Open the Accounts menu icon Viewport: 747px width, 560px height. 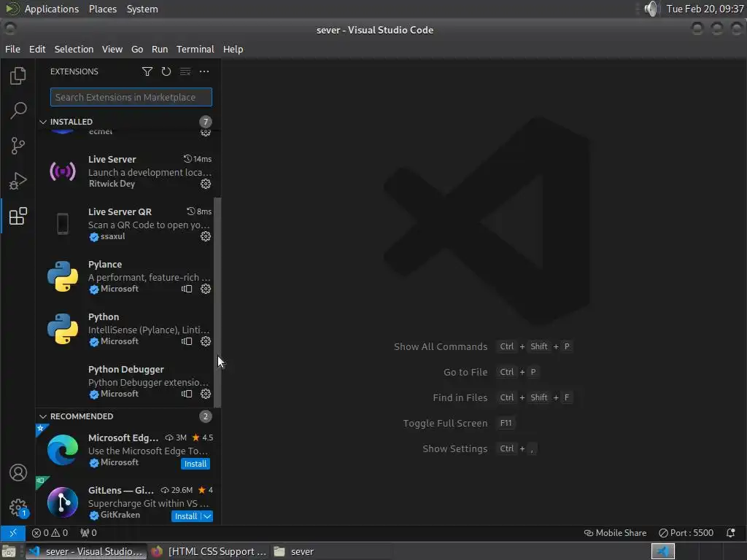(x=18, y=472)
